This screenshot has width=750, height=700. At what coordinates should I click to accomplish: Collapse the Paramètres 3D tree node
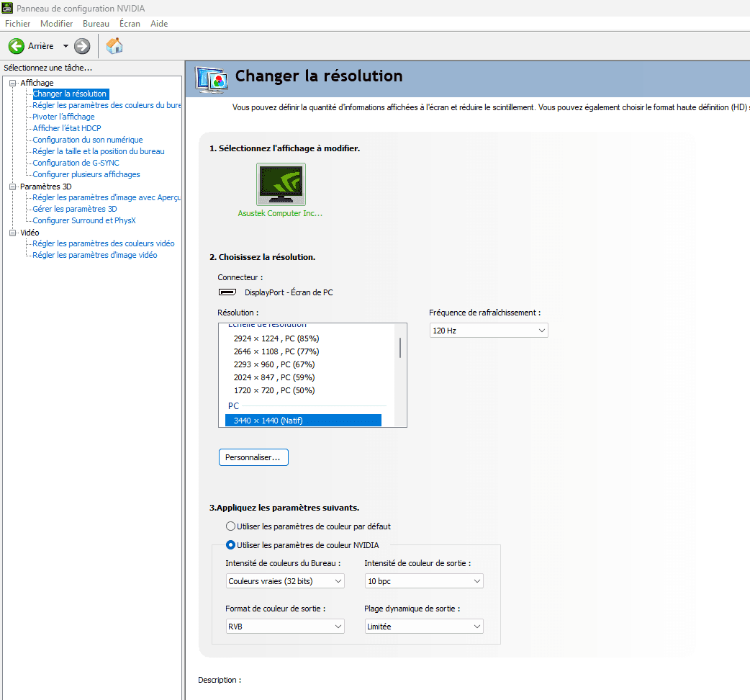12,187
